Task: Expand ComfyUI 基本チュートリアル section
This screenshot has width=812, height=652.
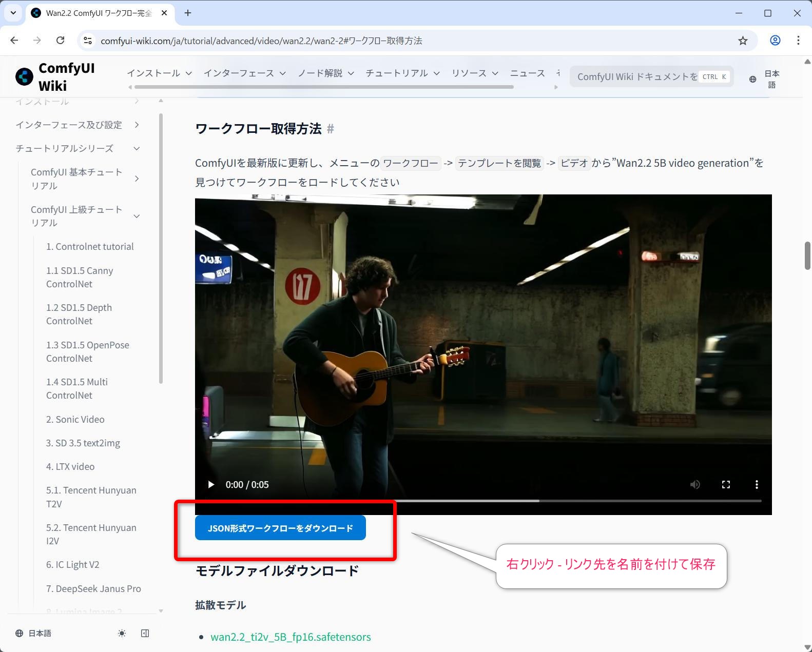Action: [85, 179]
